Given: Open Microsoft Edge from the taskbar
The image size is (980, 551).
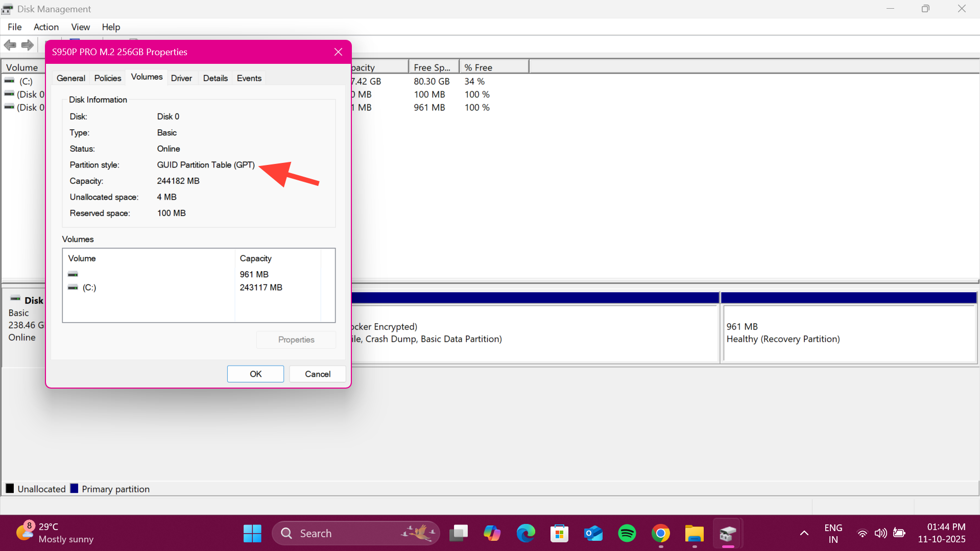Looking at the screenshot, I should pos(525,533).
